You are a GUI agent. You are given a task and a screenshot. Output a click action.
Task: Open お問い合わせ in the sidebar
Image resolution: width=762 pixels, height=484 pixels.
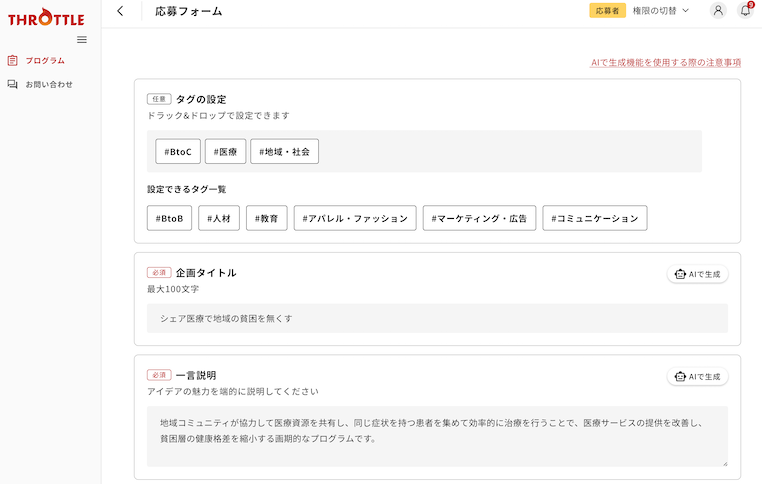pos(49,85)
